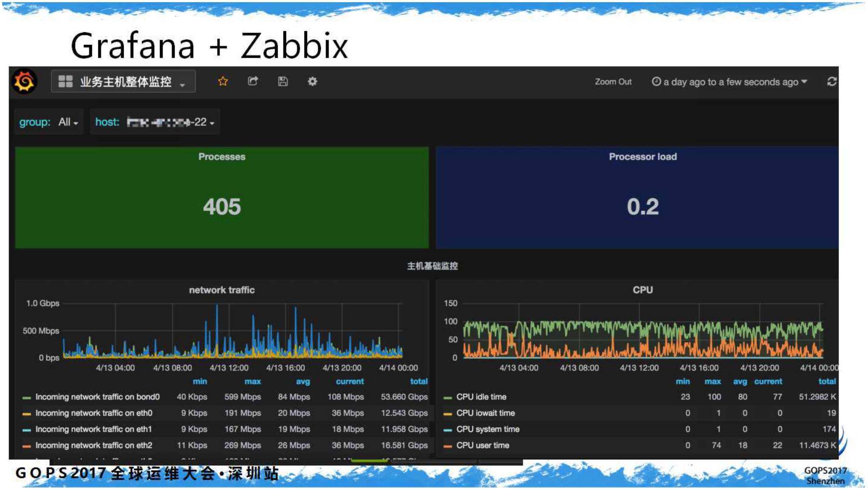Share the dashboard via share icon
868x489 pixels.
coord(253,81)
